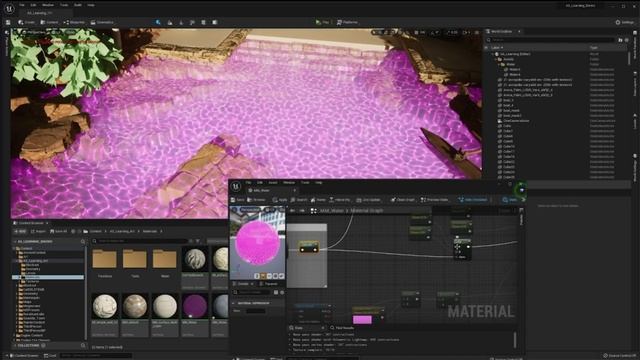Open the black color swatch in Details
This screenshot has height=360, width=640.
[256, 311]
